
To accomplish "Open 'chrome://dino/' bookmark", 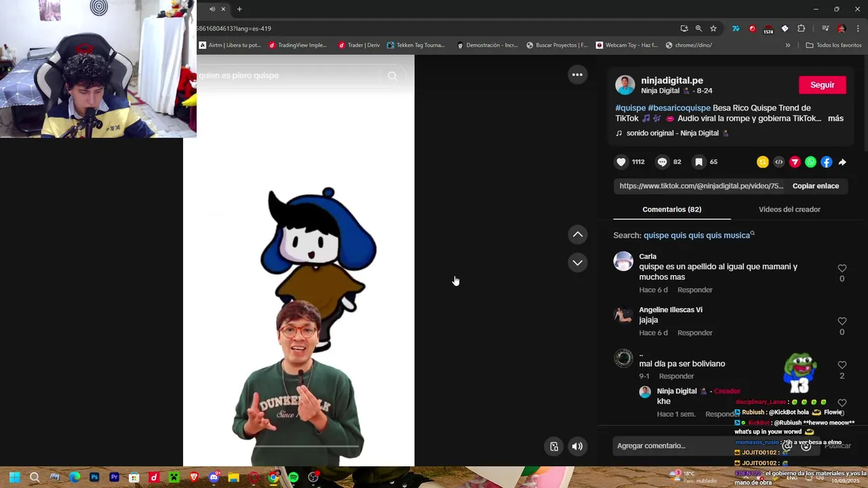I will pyautogui.click(x=689, y=45).
